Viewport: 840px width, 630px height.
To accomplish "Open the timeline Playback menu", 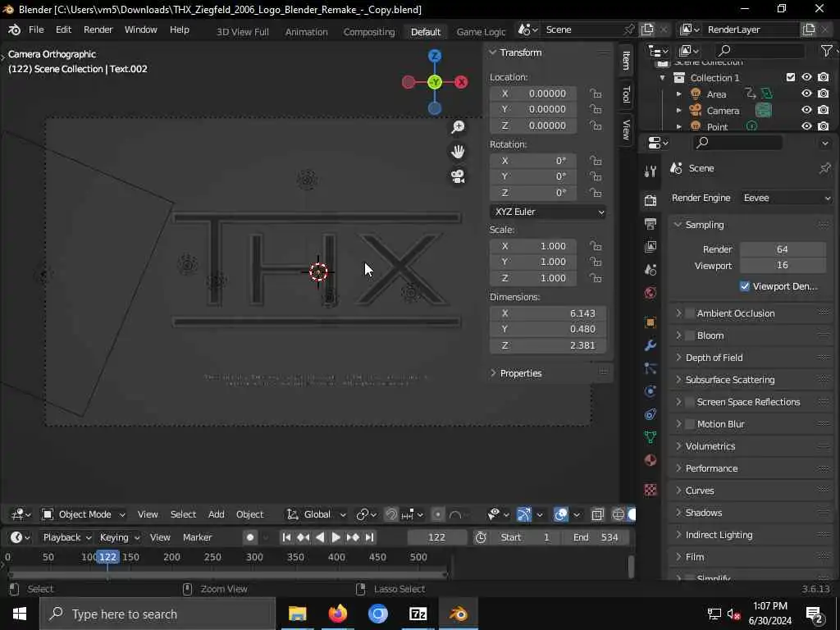I will 67,536.
